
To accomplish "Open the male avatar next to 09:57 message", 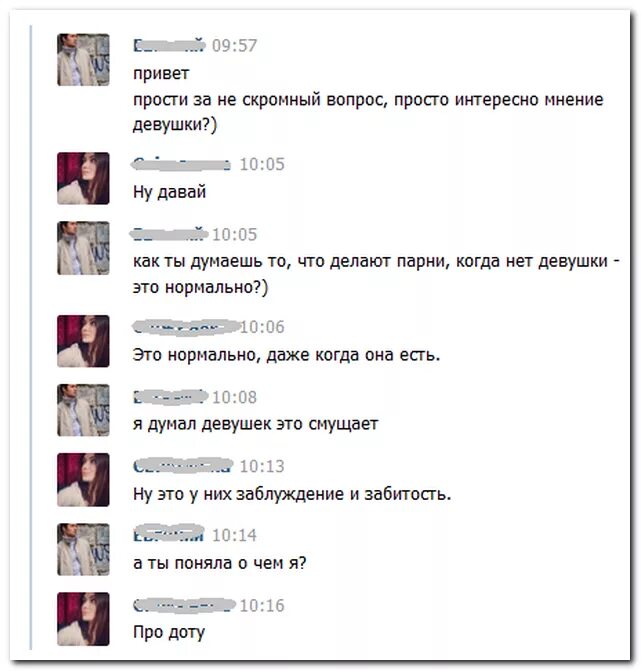I will (x=83, y=59).
